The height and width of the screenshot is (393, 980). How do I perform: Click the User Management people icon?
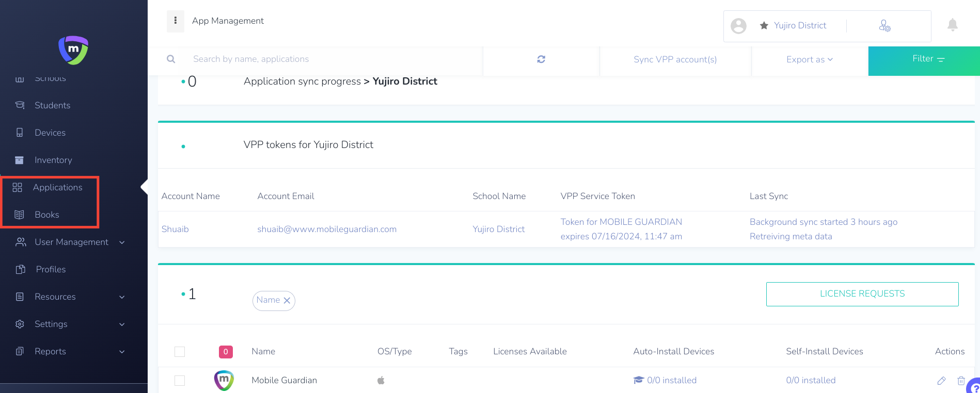click(21, 242)
